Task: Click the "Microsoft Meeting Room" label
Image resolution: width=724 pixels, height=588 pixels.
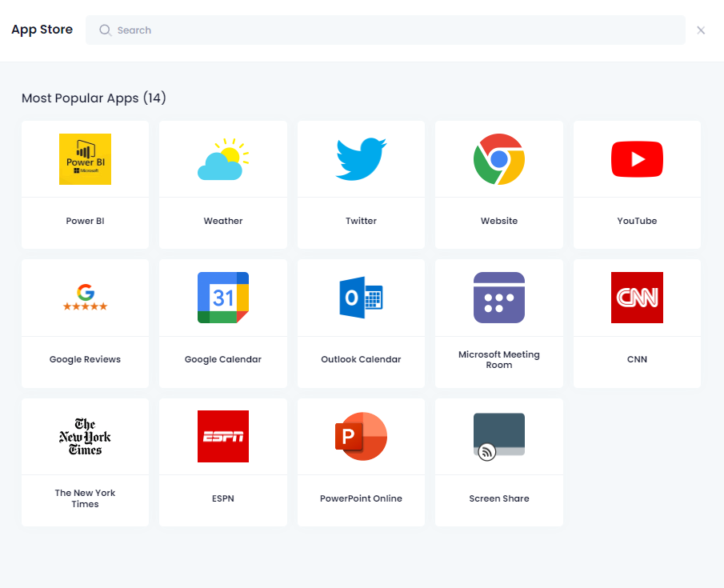Action: (x=499, y=359)
